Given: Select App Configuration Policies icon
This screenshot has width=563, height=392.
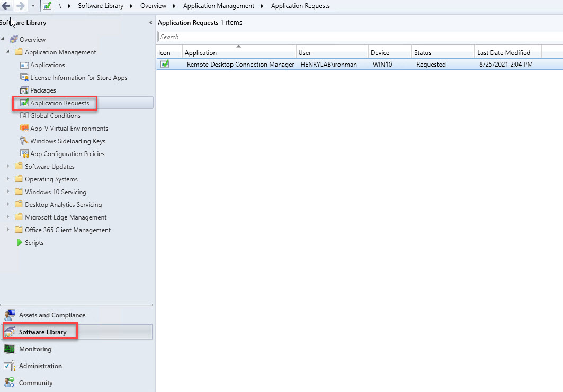Looking at the screenshot, I should pyautogui.click(x=24, y=154).
